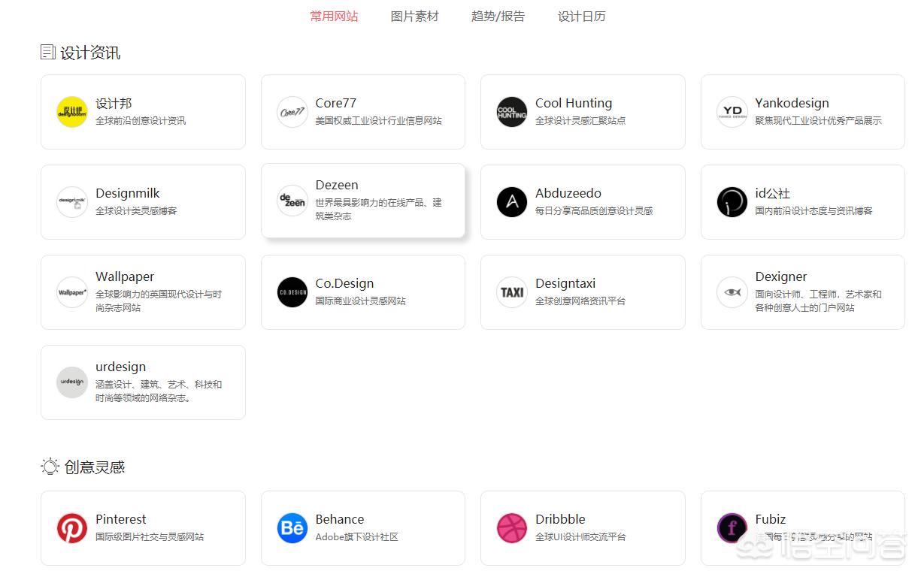Visit the Wallpaper magazine link
The width and height of the screenshot is (924, 577).
click(125, 276)
